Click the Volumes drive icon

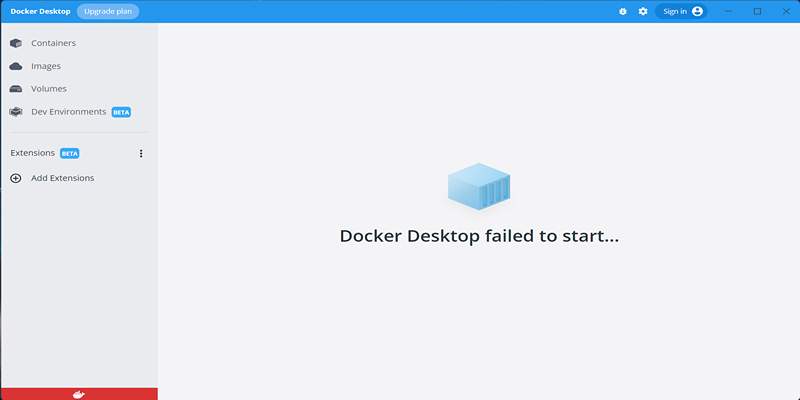16,89
